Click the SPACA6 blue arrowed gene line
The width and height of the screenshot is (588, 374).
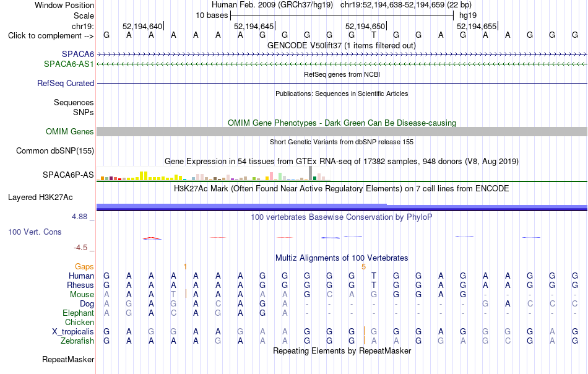342,54
